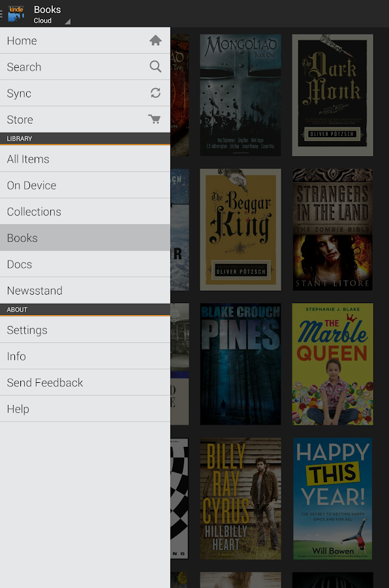Screen dimensions: 389x588
Task: Open the Books Cloud dropdown triangle
Action: (67, 22)
